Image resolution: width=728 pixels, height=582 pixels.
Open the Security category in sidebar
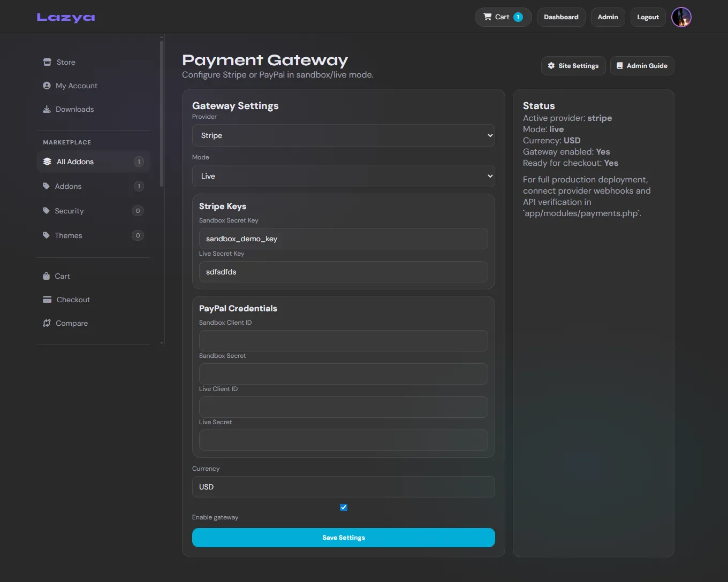(93, 211)
